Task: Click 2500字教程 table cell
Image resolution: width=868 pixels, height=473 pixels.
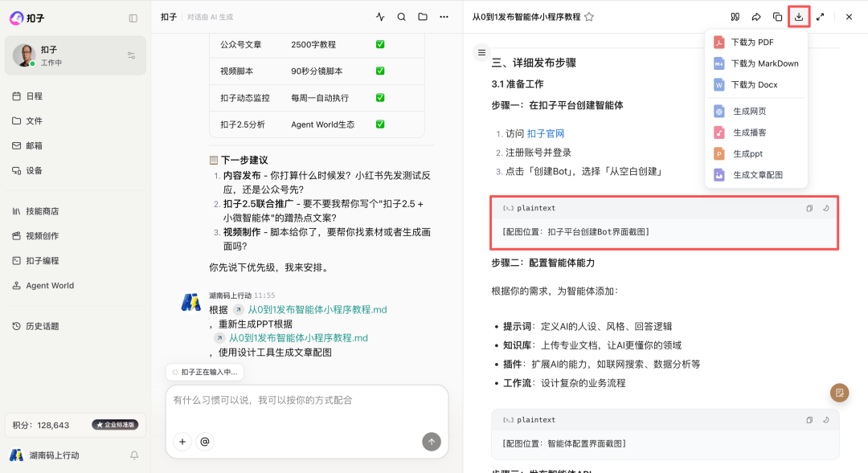Action: tap(313, 44)
